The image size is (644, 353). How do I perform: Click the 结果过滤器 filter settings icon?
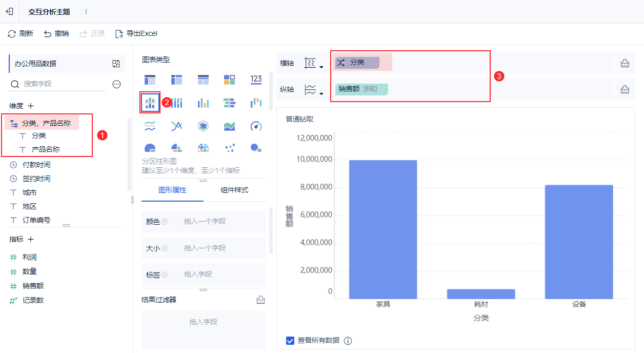click(x=260, y=300)
